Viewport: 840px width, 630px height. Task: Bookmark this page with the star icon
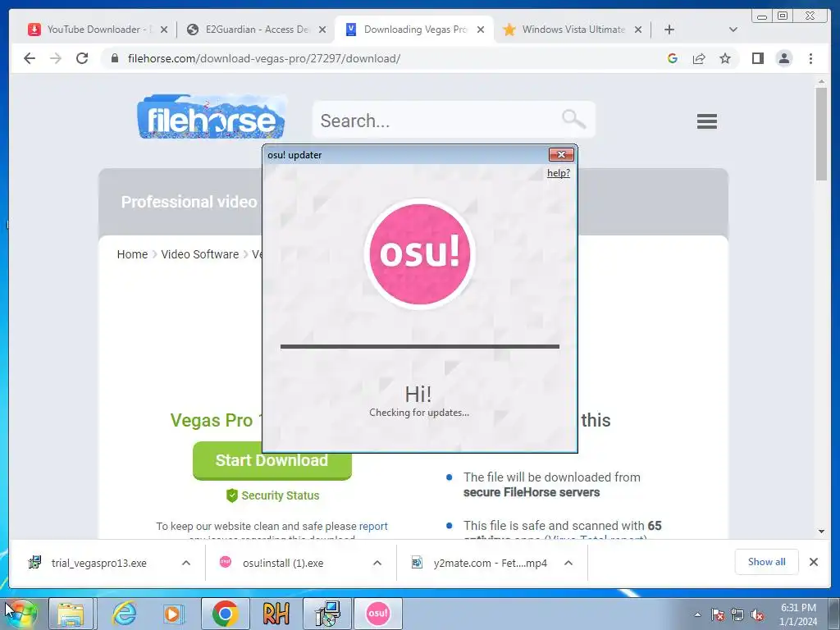[725, 58]
